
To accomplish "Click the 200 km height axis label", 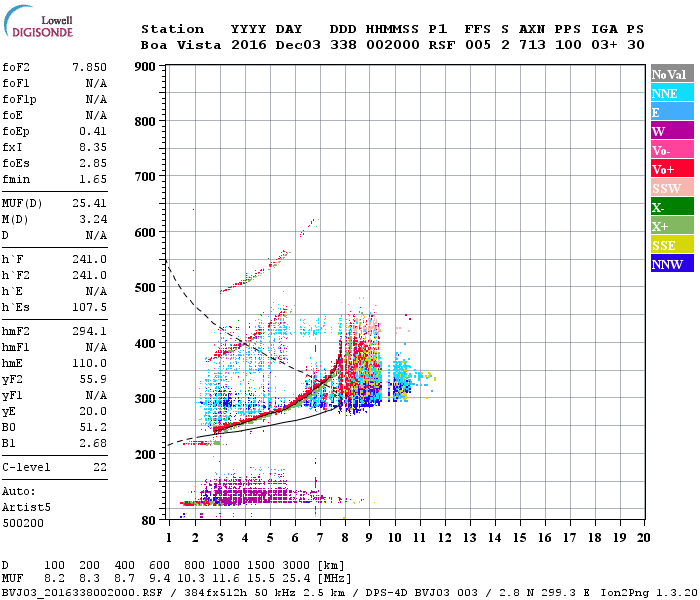I will (x=145, y=454).
